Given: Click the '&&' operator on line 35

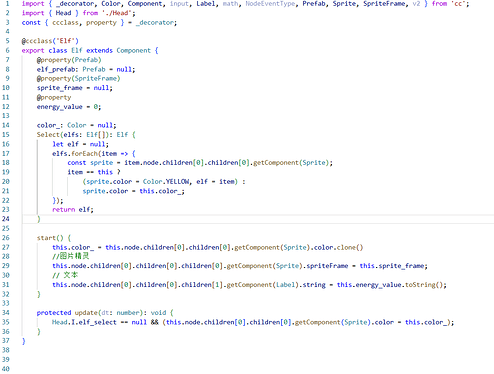Looking at the screenshot, I should click(x=154, y=322).
